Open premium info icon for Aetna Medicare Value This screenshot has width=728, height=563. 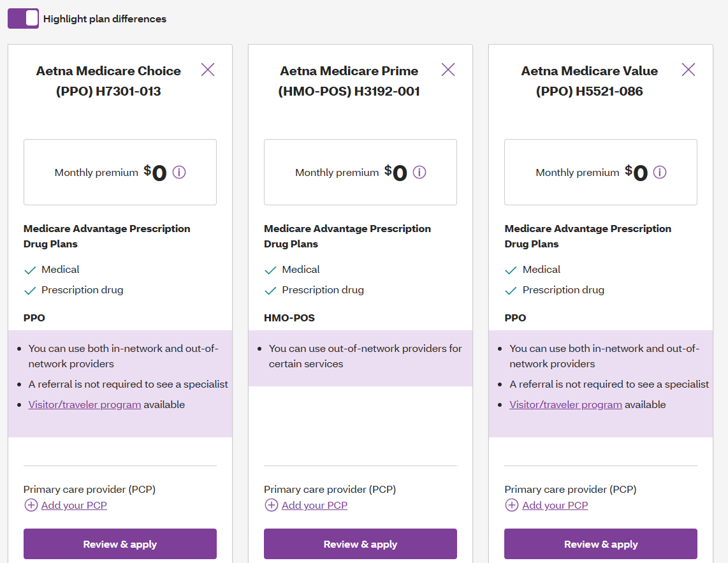[x=660, y=172]
